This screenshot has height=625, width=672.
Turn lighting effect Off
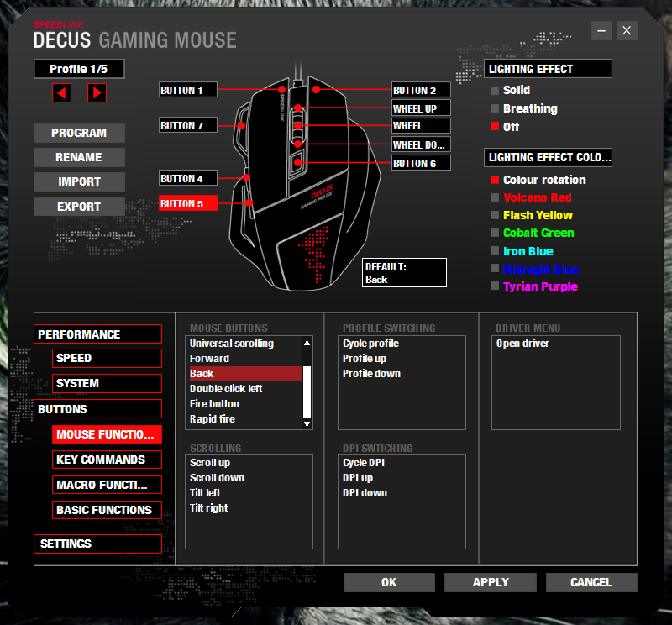click(x=511, y=127)
